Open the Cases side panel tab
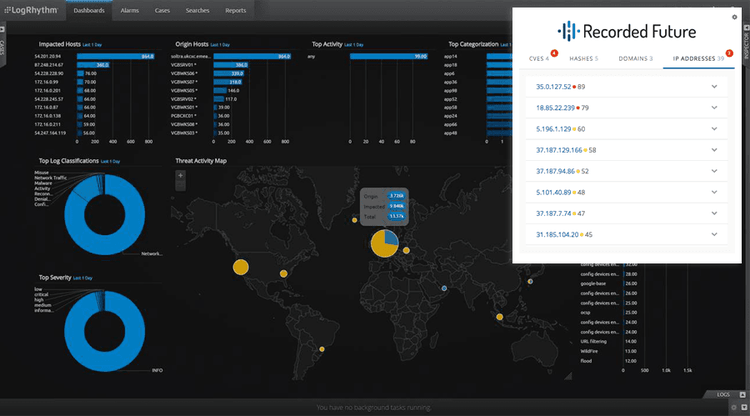The height and width of the screenshot is (416, 750). [x=4, y=46]
